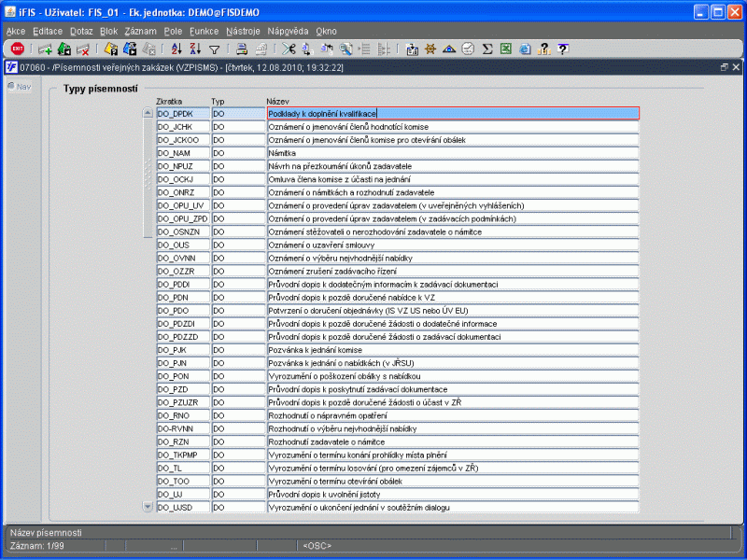Open the Editace menu
This screenshot has width=747, height=560.
point(48,32)
